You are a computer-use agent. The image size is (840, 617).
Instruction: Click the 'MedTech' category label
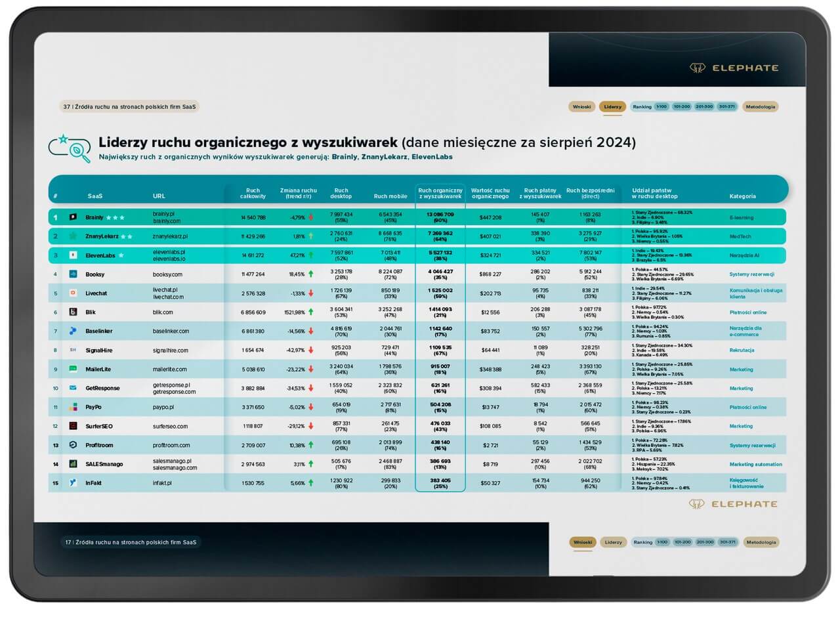[x=740, y=236]
